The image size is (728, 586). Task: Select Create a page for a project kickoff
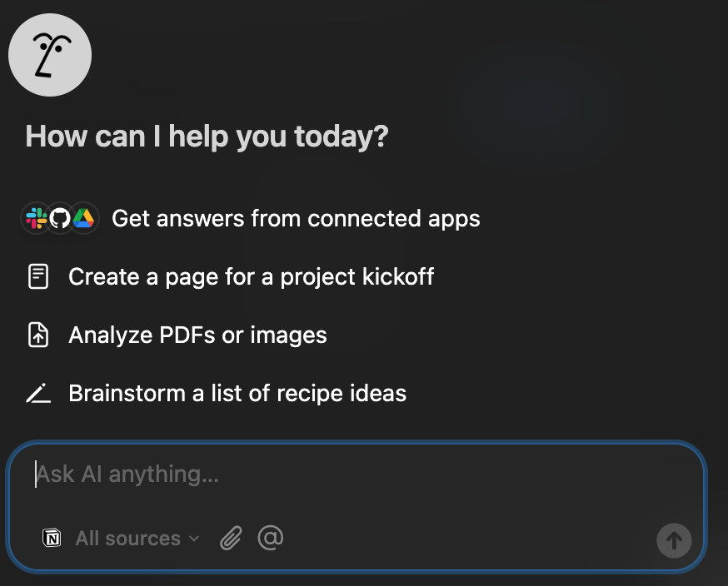(231, 276)
